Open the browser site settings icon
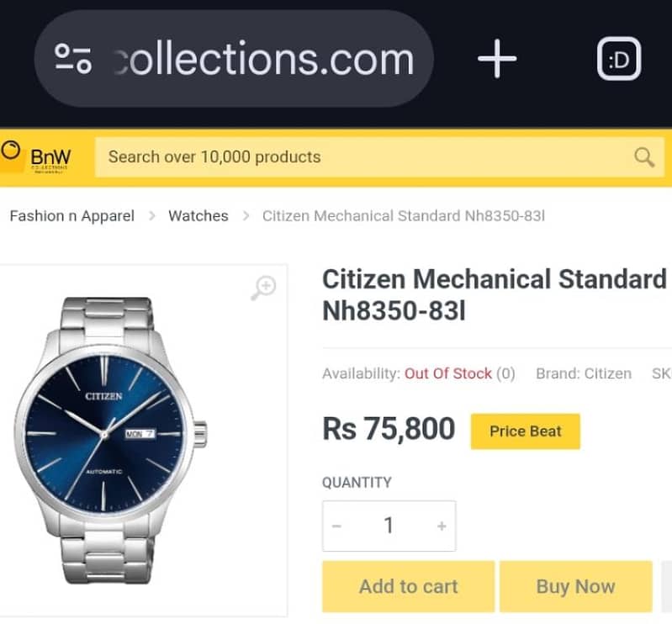 click(x=73, y=59)
